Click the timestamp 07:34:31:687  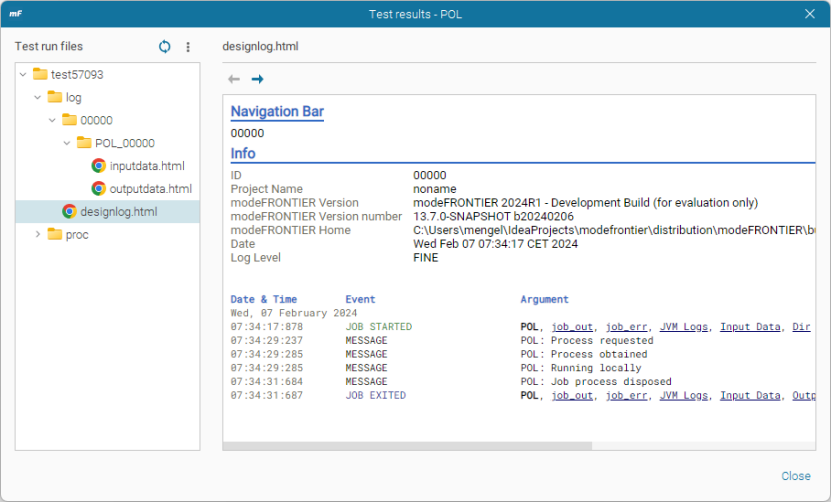tap(267, 395)
